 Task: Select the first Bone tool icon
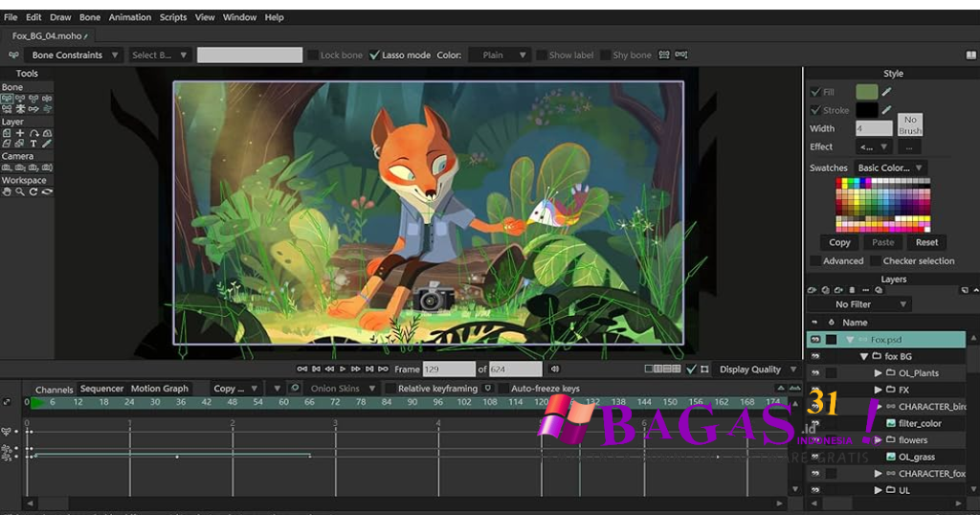click(7, 99)
